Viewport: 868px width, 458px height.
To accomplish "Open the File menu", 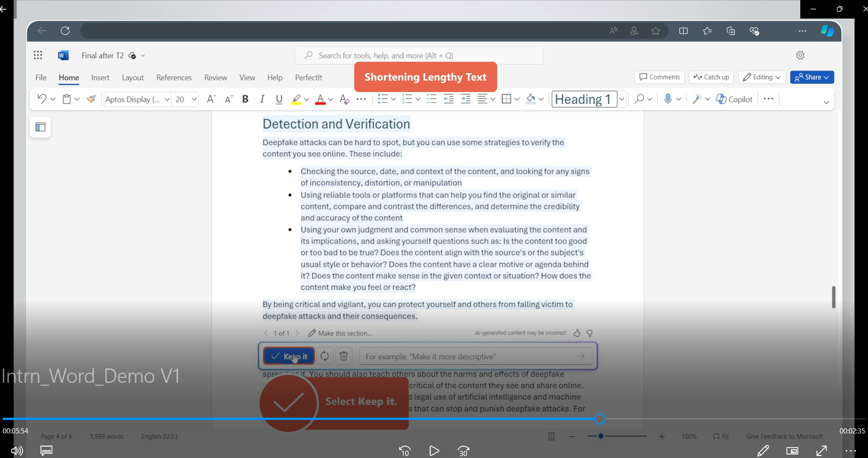I will click(x=41, y=77).
